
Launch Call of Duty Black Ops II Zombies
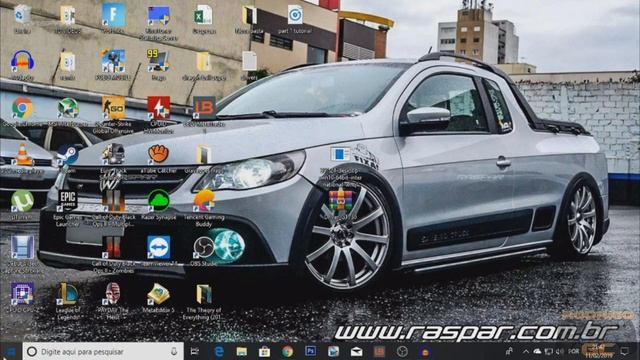[113, 247]
